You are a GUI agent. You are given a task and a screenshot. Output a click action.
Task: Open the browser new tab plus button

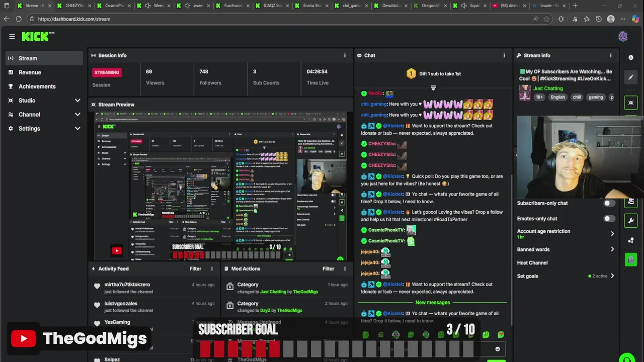tap(575, 6)
